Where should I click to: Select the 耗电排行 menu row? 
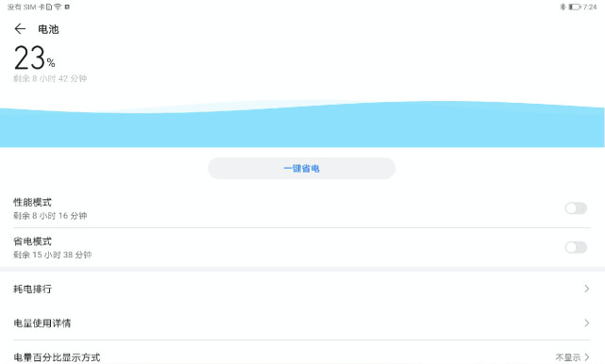(x=302, y=289)
